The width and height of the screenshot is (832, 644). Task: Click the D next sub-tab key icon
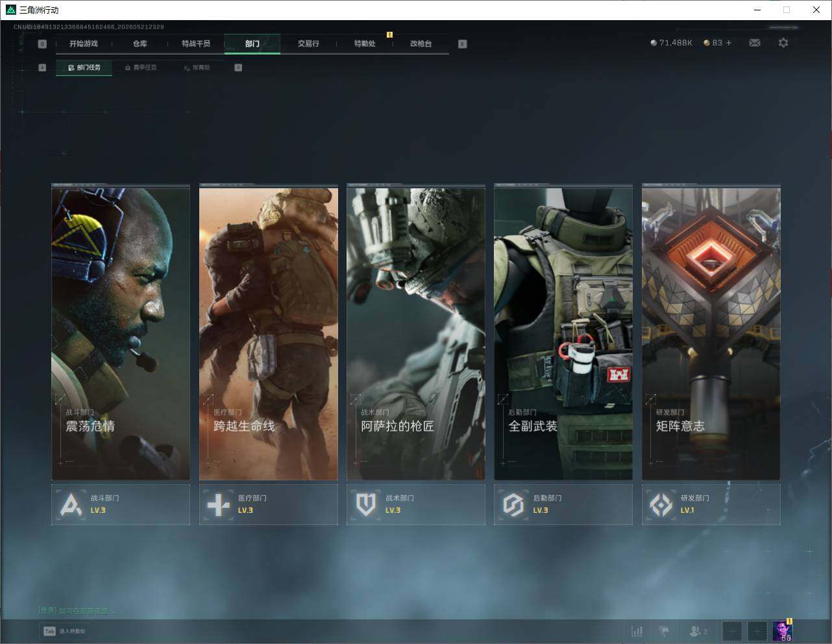[x=238, y=68]
